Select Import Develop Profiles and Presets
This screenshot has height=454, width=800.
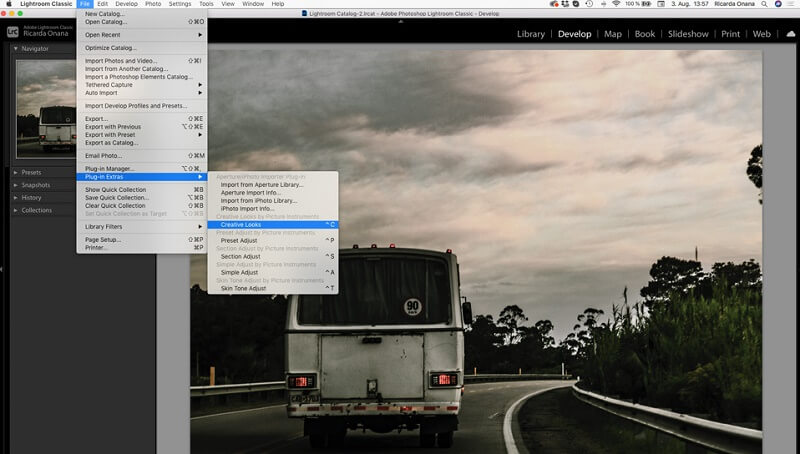[142, 106]
